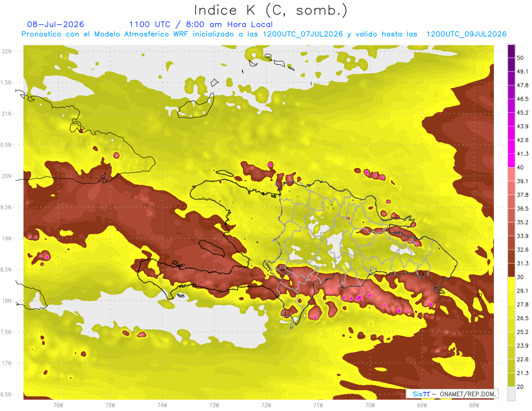Pick the olive legend band between 20 and 21.3

pos(511,380)
